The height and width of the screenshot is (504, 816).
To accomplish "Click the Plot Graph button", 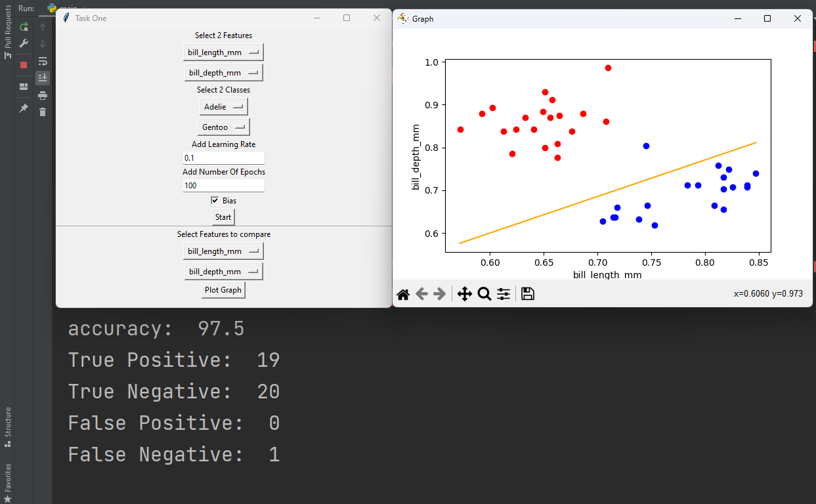I will pyautogui.click(x=223, y=289).
